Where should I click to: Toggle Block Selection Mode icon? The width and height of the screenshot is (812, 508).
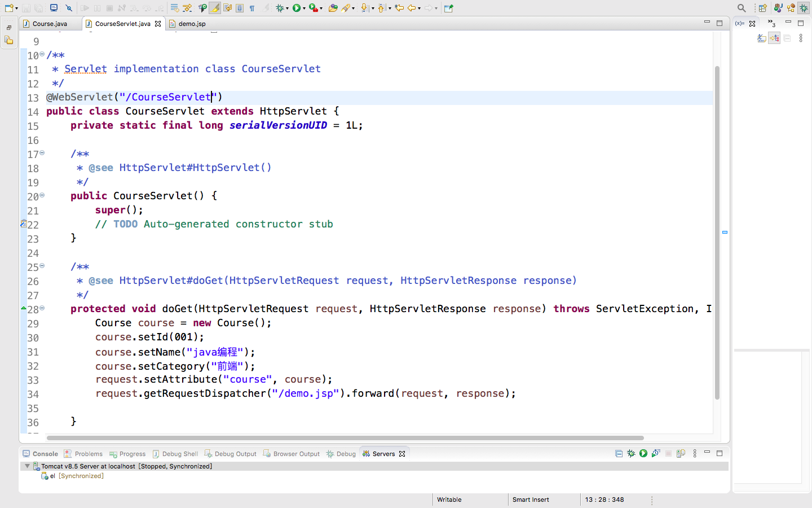click(x=240, y=8)
